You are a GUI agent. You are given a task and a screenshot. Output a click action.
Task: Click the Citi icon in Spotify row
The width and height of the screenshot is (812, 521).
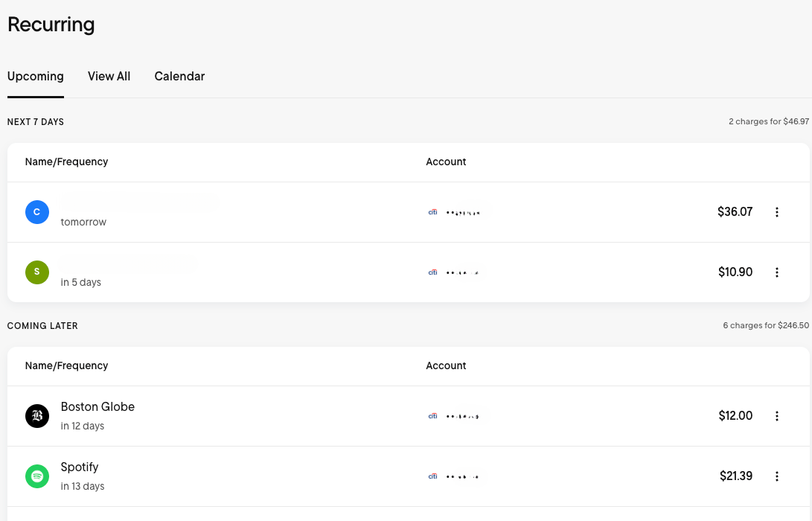[x=433, y=476]
